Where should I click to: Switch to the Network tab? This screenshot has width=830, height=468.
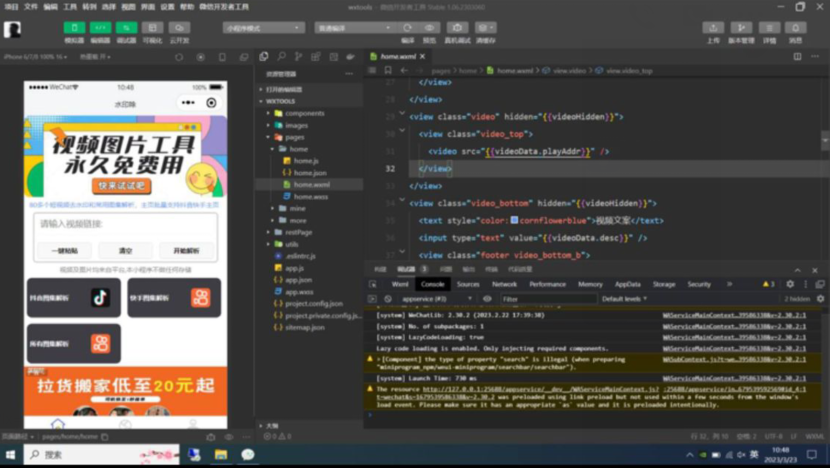tap(505, 284)
